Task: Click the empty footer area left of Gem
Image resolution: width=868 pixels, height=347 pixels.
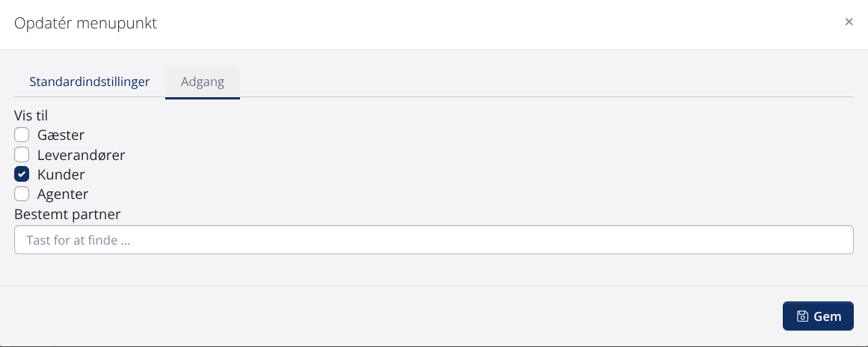Action: click(389, 316)
